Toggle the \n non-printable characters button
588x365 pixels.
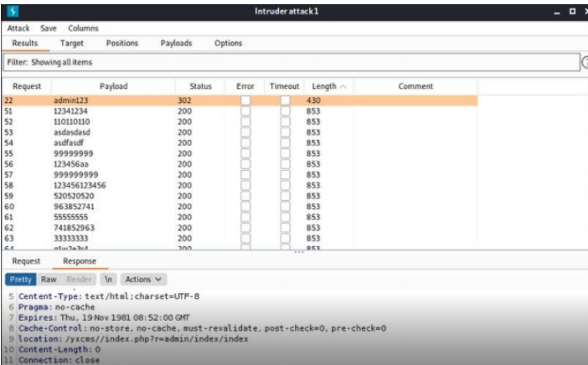[x=108, y=279]
